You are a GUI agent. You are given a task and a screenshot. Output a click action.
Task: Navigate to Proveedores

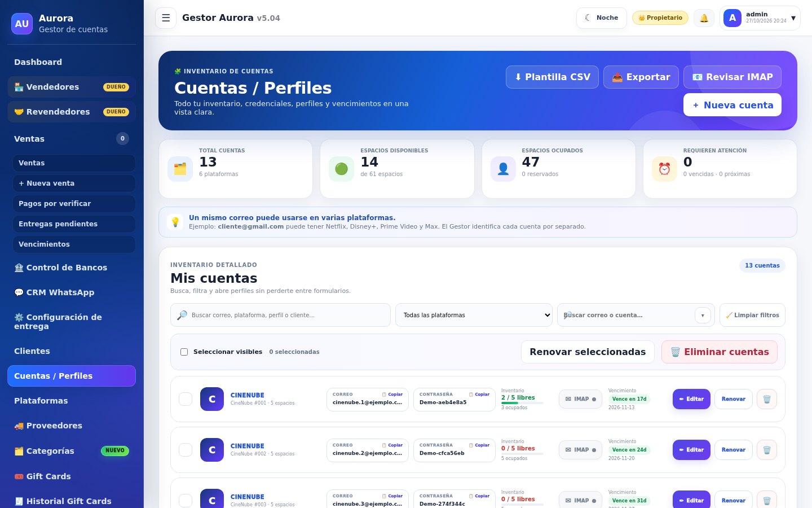click(72, 426)
